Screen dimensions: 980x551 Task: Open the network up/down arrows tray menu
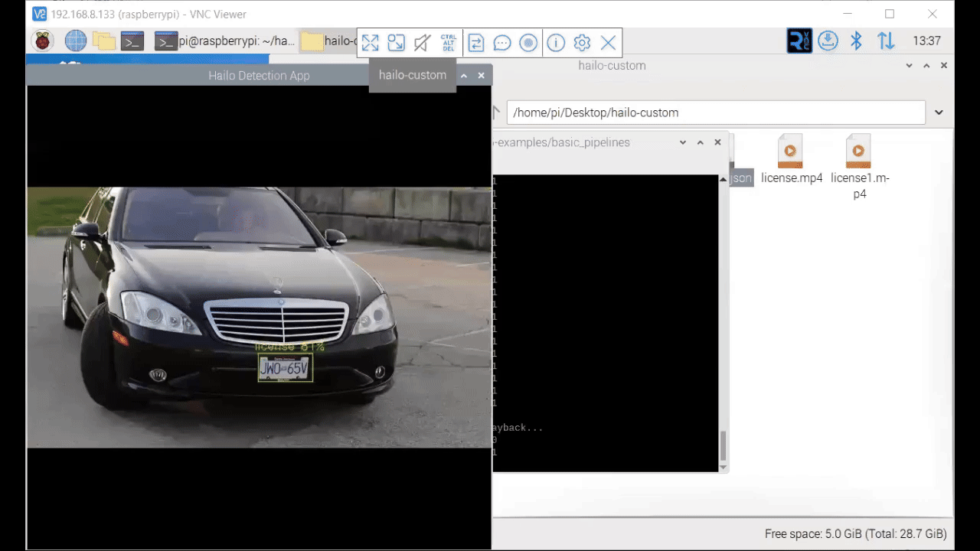(886, 41)
